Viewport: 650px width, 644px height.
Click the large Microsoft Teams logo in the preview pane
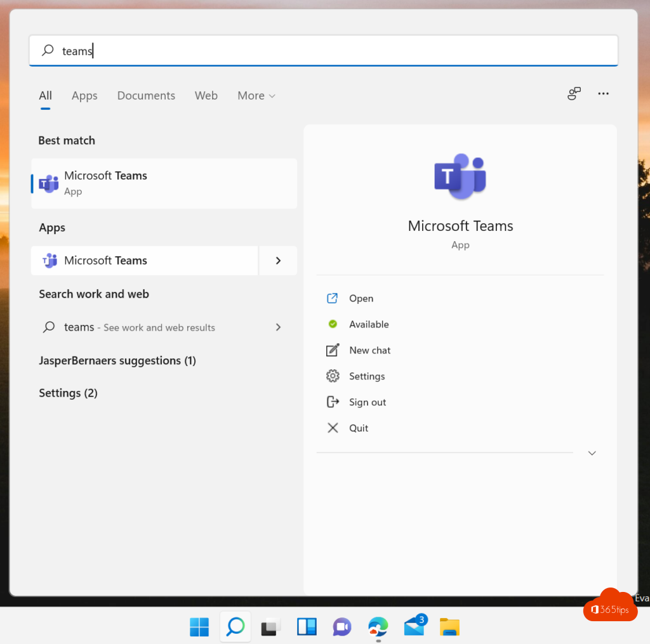pyautogui.click(x=460, y=176)
